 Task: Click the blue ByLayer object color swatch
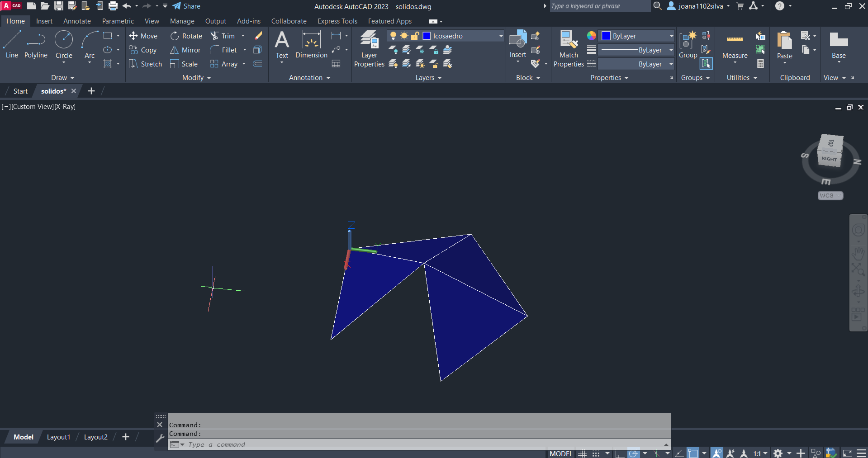tap(606, 36)
